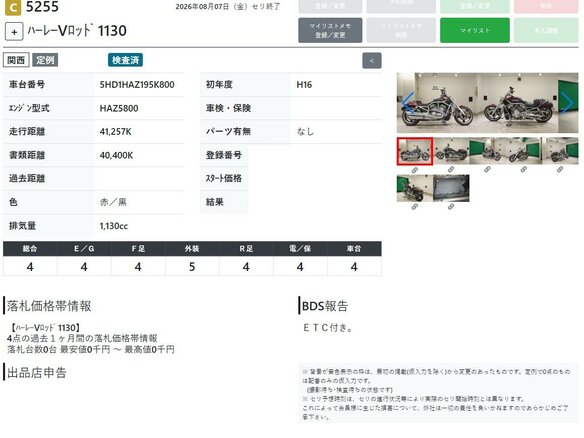Open link icon under the fifth thumbnail
The width and height of the screenshot is (584, 438).
point(559,170)
